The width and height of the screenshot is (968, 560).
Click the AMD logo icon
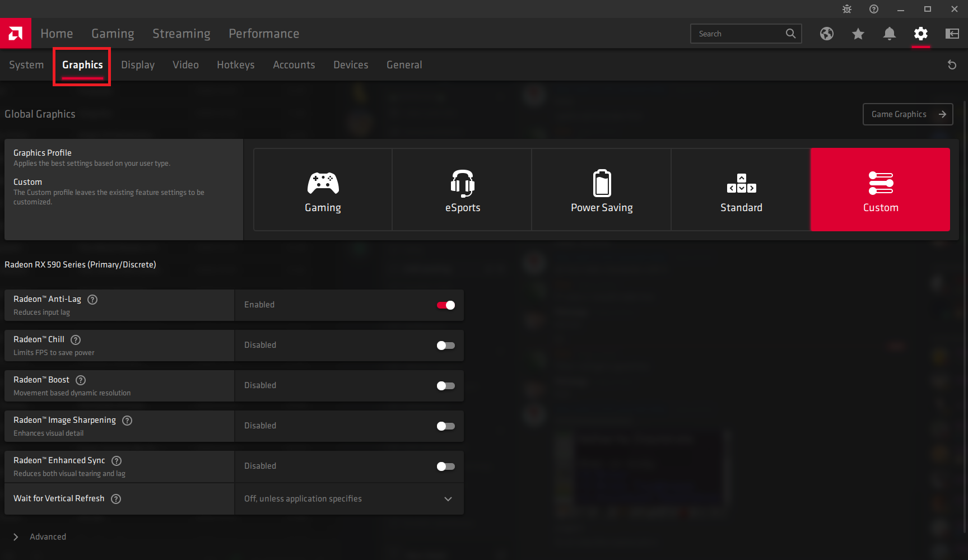(16, 34)
